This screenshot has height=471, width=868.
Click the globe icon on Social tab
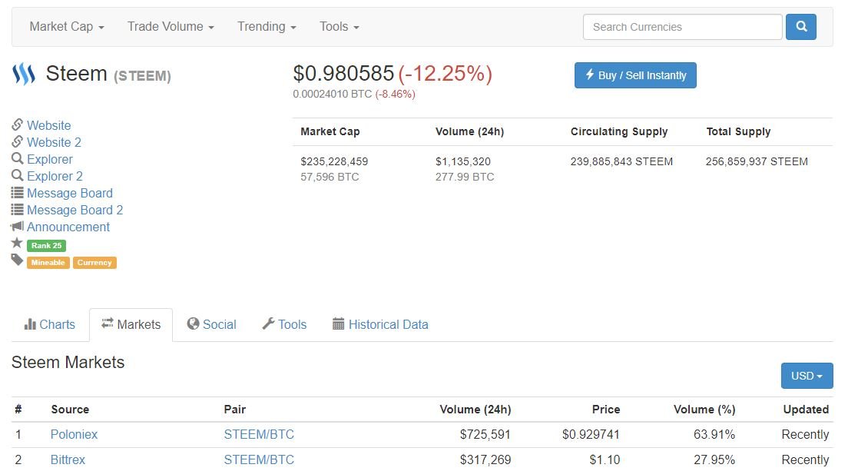point(194,323)
